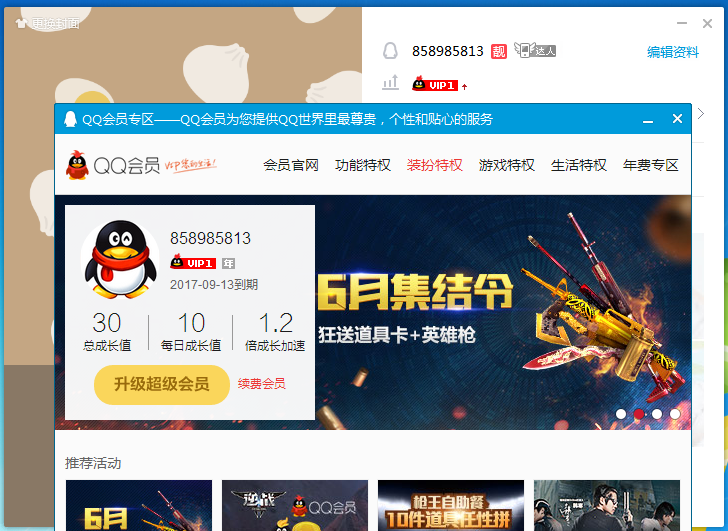
Task: Click the grey 年 annual badge
Action: tap(228, 264)
